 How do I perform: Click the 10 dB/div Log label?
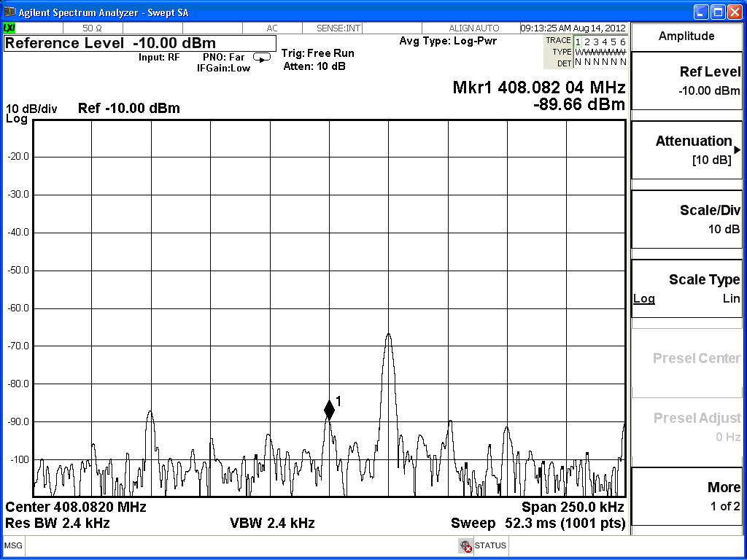point(31,113)
